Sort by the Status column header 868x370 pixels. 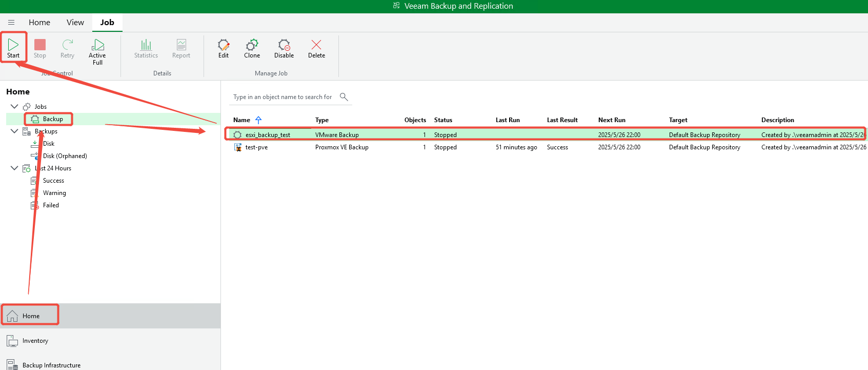[x=443, y=120]
